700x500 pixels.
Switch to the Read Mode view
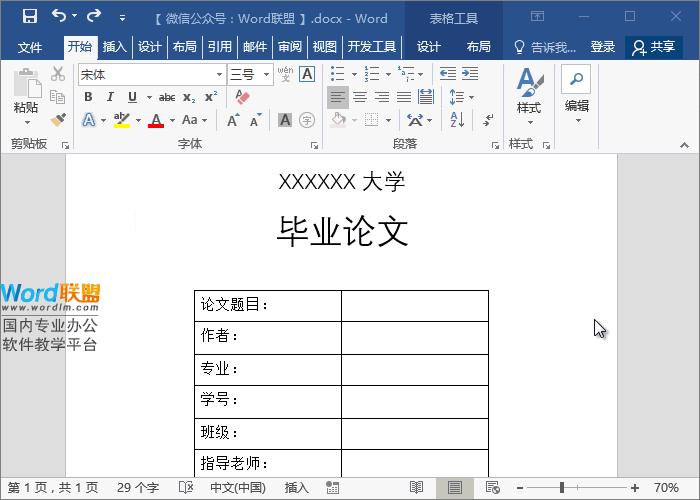coord(417,487)
